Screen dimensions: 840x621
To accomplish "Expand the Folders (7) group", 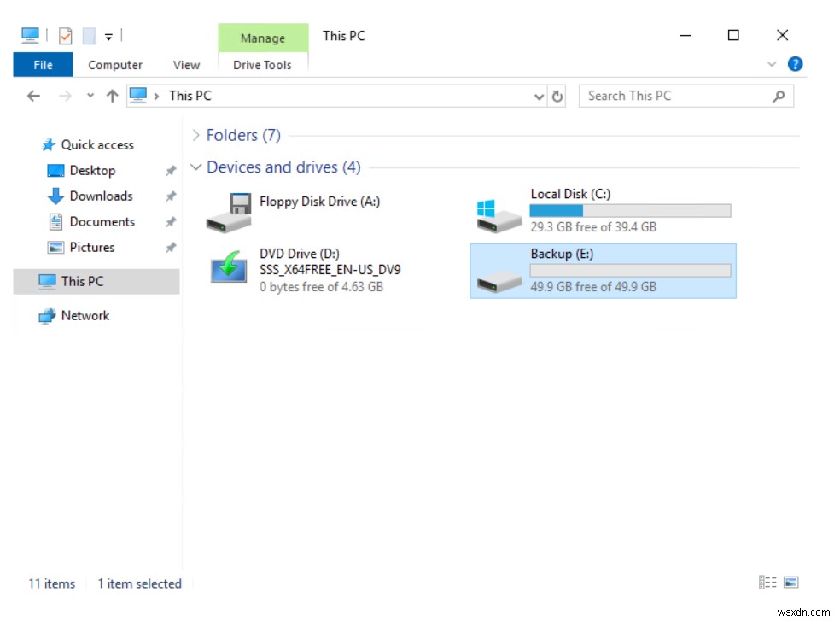I will [195, 135].
